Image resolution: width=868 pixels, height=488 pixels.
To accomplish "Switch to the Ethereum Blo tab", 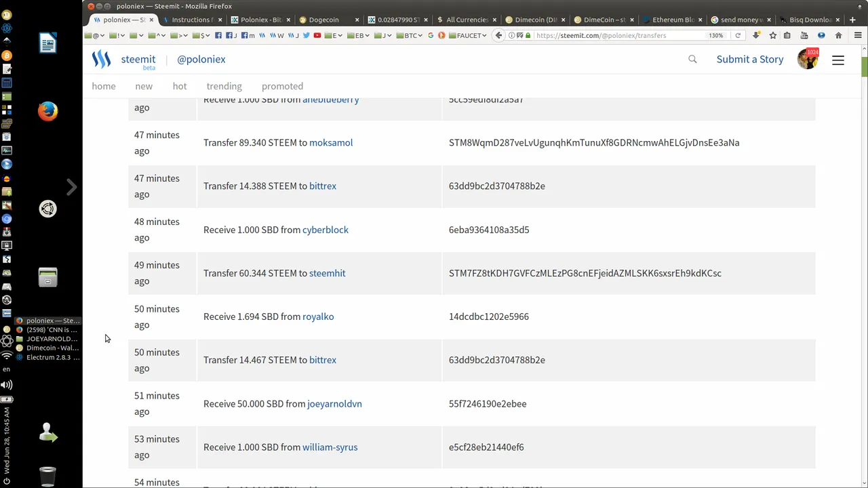I will pos(671,20).
